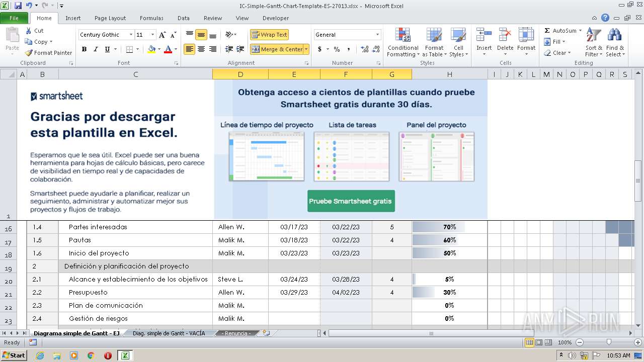The image size is (644, 362).
Task: Click Save icon in Quick Access Toolbar
Action: [x=18, y=6]
